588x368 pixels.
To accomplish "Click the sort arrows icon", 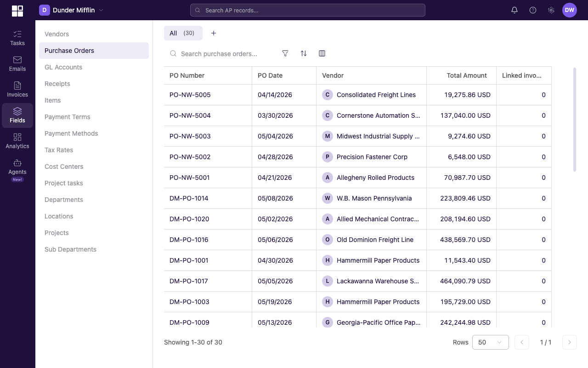I will click(304, 53).
